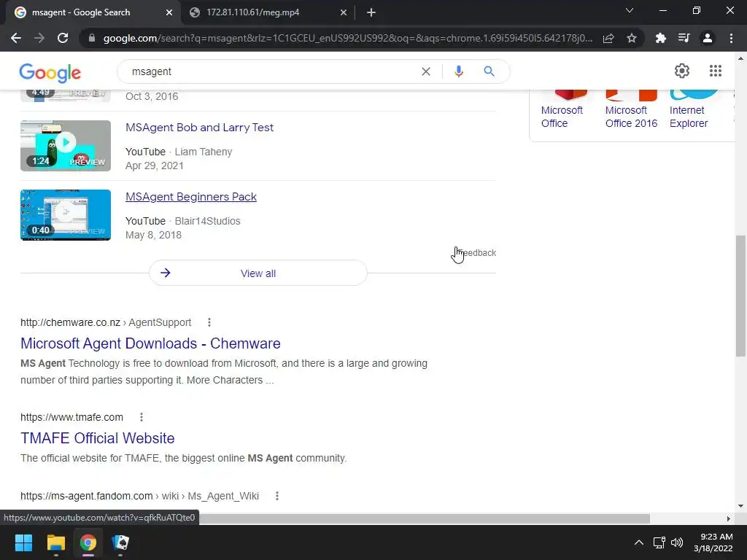
Task: Open File Explorer from taskbar
Action: tap(55, 542)
